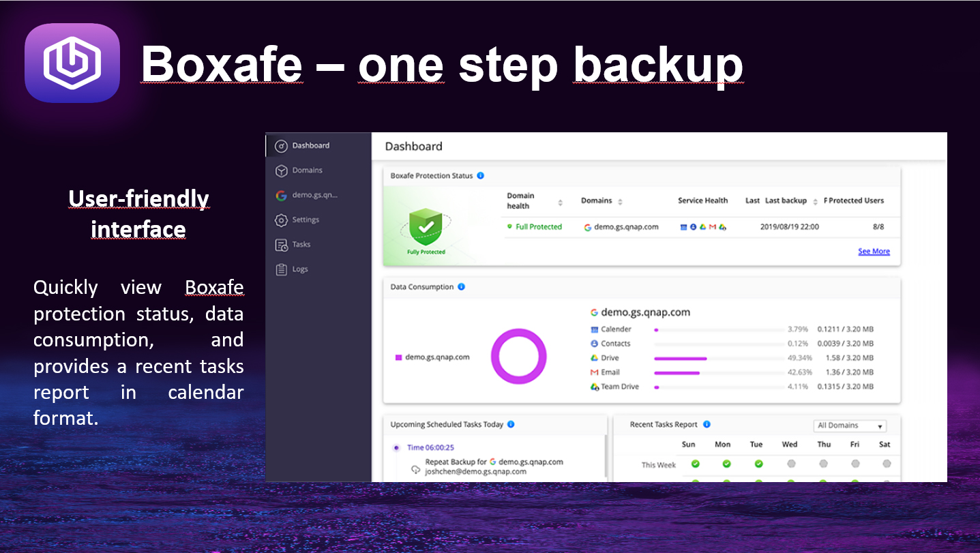Click purple legend square for demo.gs.qnap.com
The image size is (980, 553).
pos(398,357)
